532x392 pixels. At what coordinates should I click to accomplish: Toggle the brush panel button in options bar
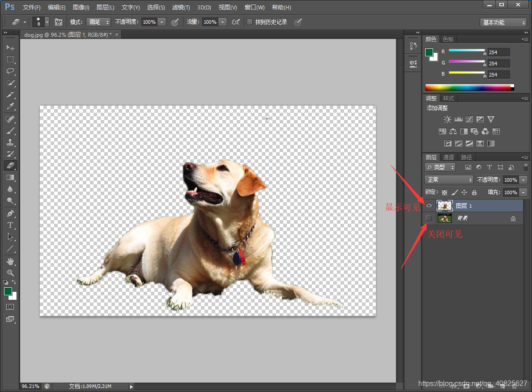click(x=59, y=22)
